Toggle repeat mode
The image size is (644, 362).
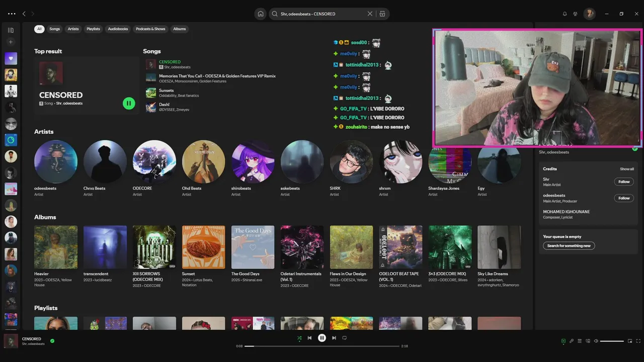(x=345, y=338)
